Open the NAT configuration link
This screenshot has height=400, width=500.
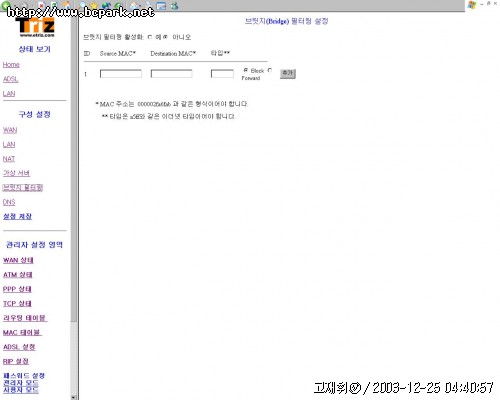(9, 159)
